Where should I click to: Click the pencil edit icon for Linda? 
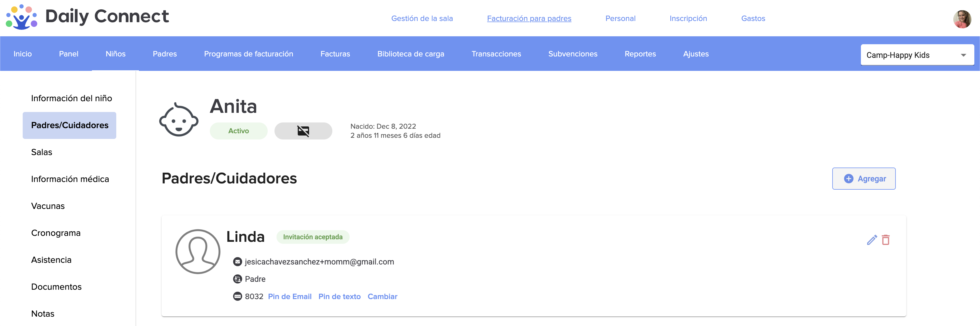coord(872,240)
